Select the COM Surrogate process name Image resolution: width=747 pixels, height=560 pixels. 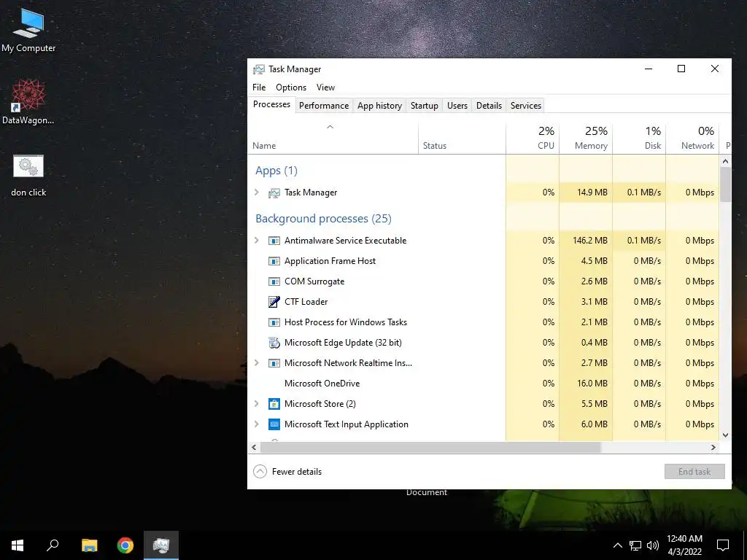point(314,281)
